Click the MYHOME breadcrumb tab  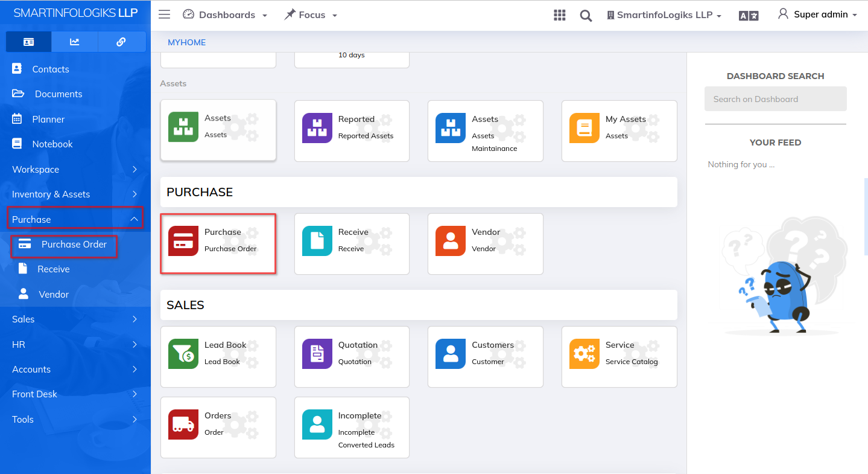(x=187, y=42)
